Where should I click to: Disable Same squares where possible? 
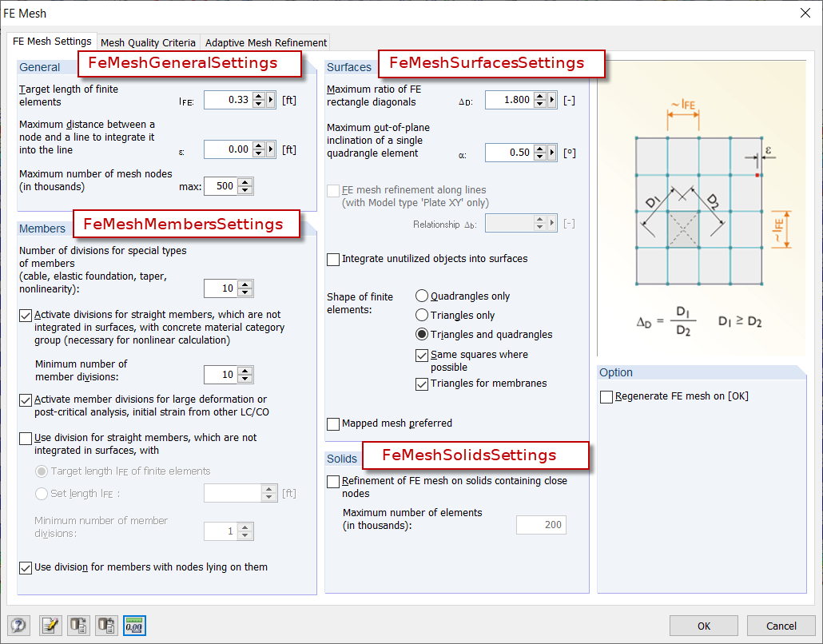[423, 355]
